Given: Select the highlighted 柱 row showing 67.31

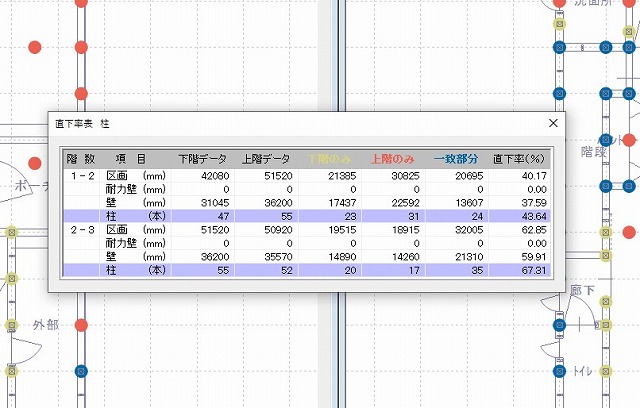Looking at the screenshot, I should [x=300, y=270].
